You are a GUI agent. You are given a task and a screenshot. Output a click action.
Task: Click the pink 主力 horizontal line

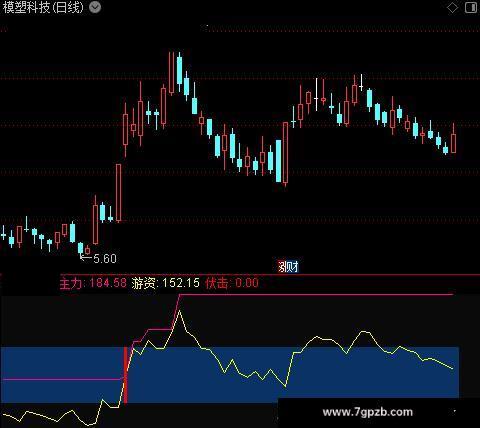click(316, 295)
